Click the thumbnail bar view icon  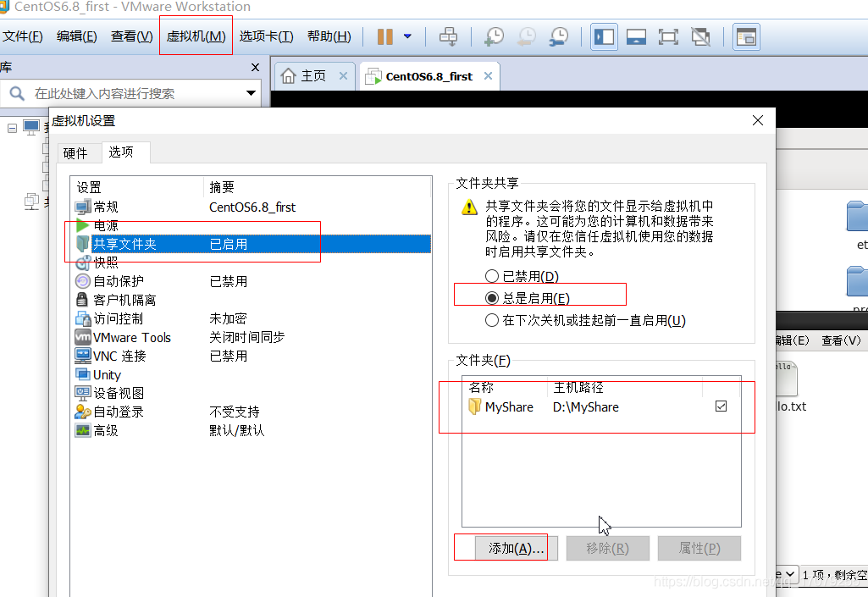(636, 37)
